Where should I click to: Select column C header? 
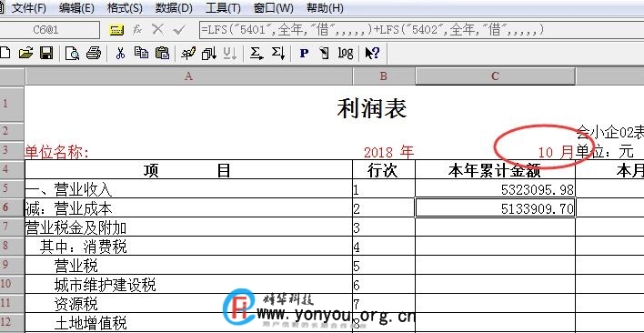tap(496, 76)
